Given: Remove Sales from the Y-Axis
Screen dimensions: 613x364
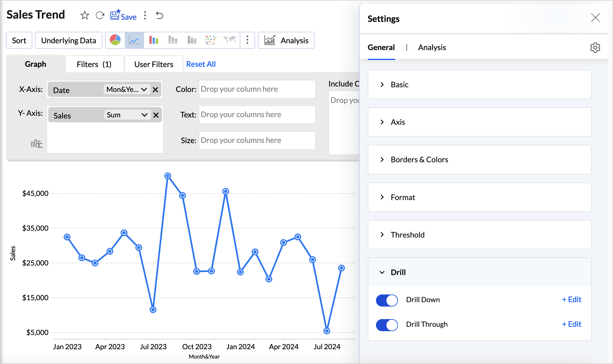Looking at the screenshot, I should 156,115.
